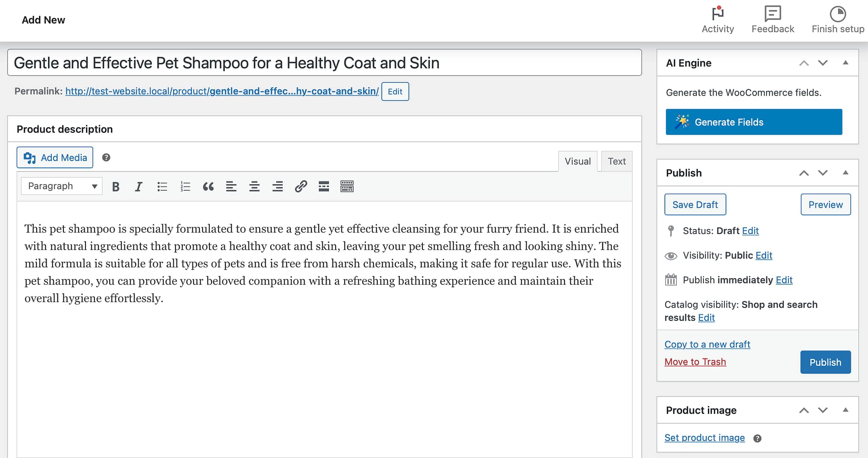868x458 pixels.
Task: Toggle bold formatting in editor toolbar
Action: click(116, 186)
